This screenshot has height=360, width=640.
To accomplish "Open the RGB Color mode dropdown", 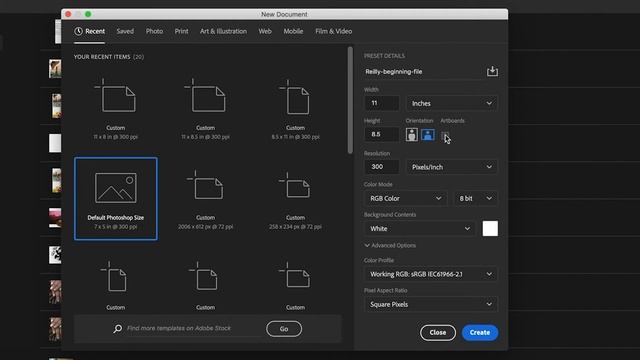I will click(x=405, y=198).
